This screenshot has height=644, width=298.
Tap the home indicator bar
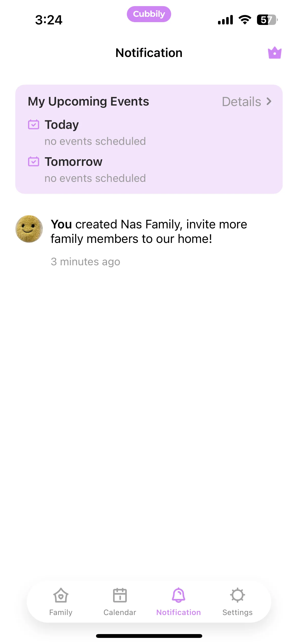[149, 636]
